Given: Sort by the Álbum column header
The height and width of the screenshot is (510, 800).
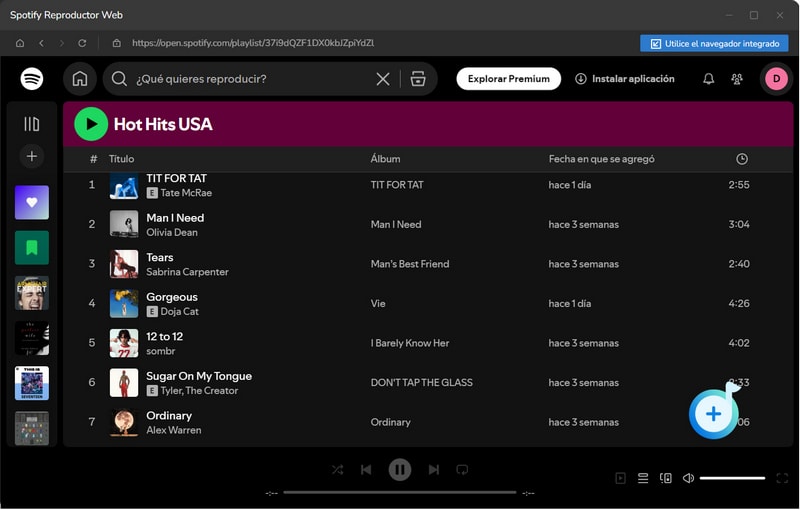Looking at the screenshot, I should [385, 159].
